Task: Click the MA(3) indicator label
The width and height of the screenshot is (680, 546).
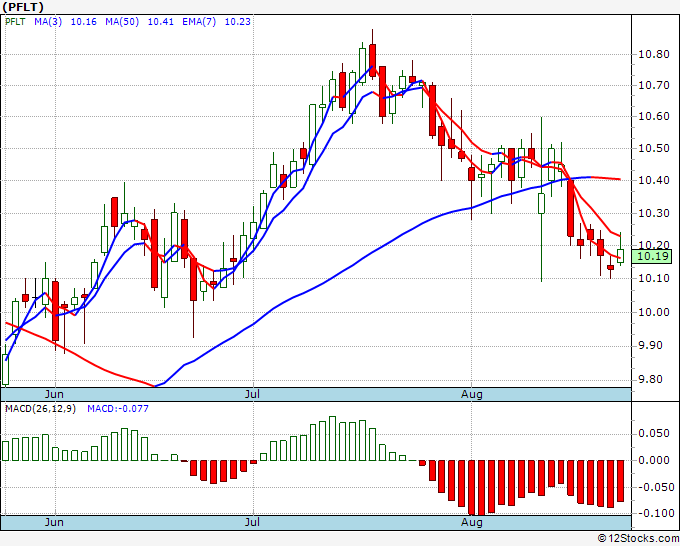Action: click(48, 22)
